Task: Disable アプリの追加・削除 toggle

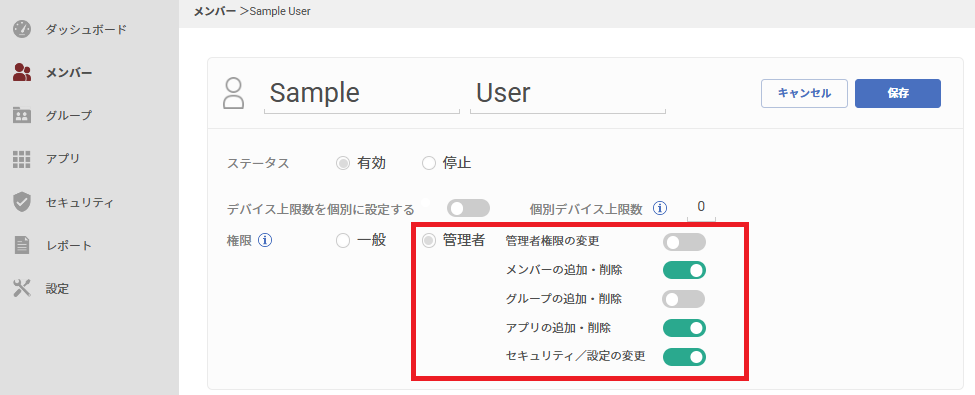Action: 684,328
